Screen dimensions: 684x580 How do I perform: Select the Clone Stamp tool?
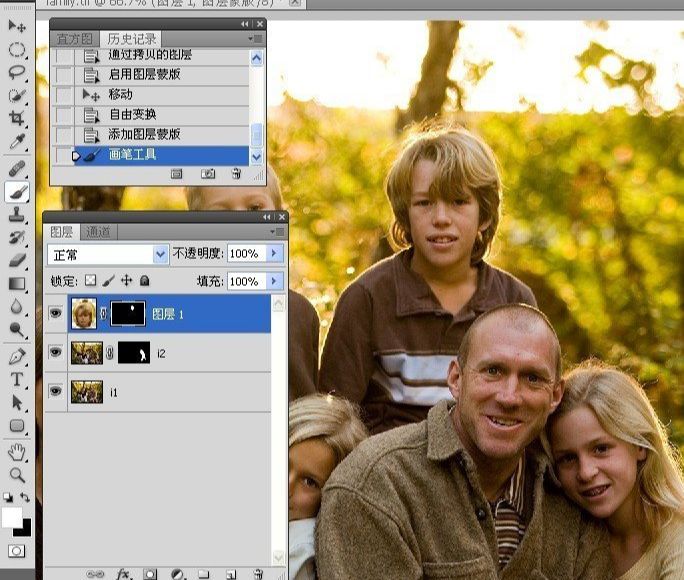click(x=17, y=214)
